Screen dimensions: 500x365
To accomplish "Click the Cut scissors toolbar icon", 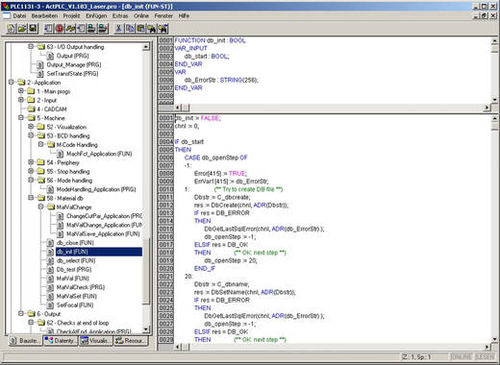I will click(118, 29).
